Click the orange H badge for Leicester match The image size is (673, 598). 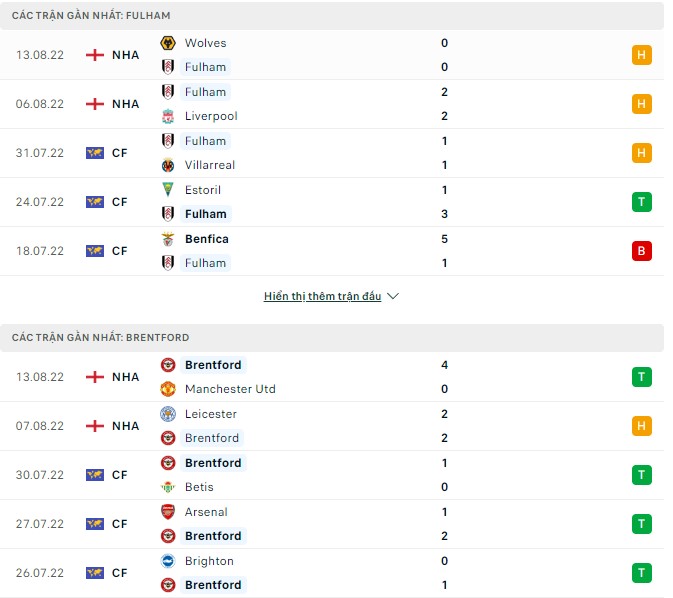pos(641,426)
